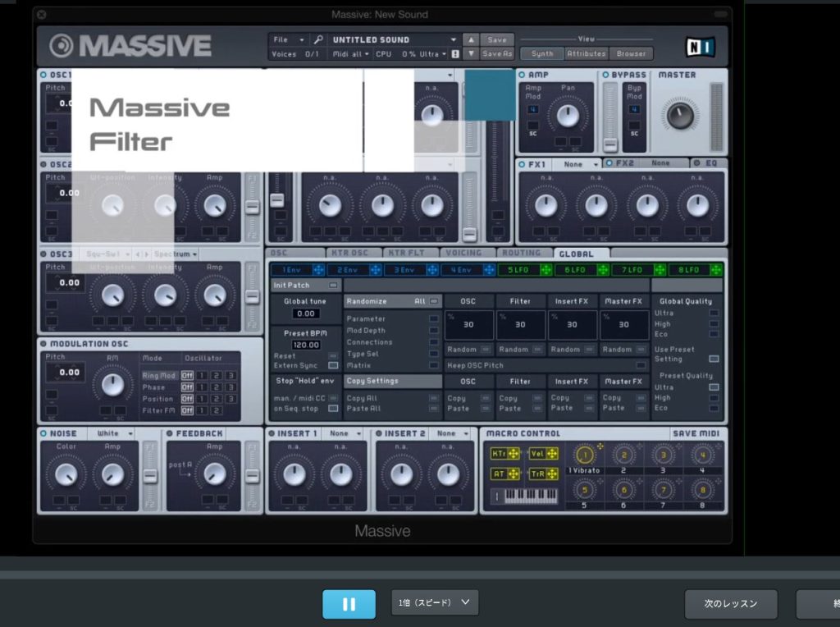Click the KTr macro source icon
The height and width of the screenshot is (627, 840).
[x=504, y=454]
